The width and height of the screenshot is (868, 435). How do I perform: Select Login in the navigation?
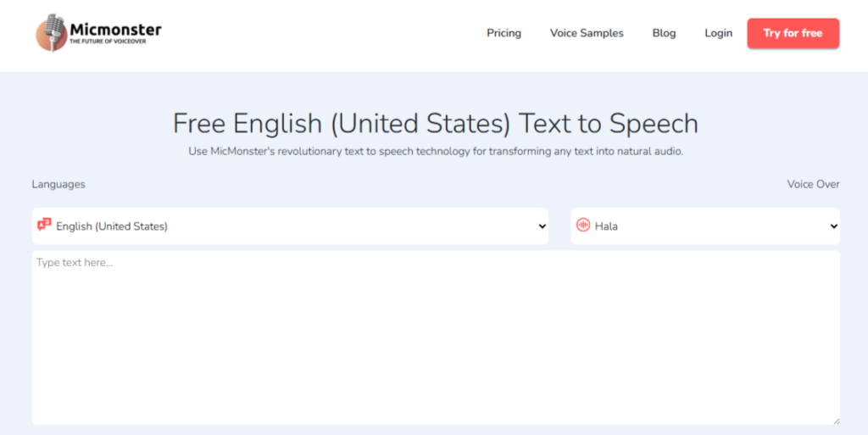point(719,33)
